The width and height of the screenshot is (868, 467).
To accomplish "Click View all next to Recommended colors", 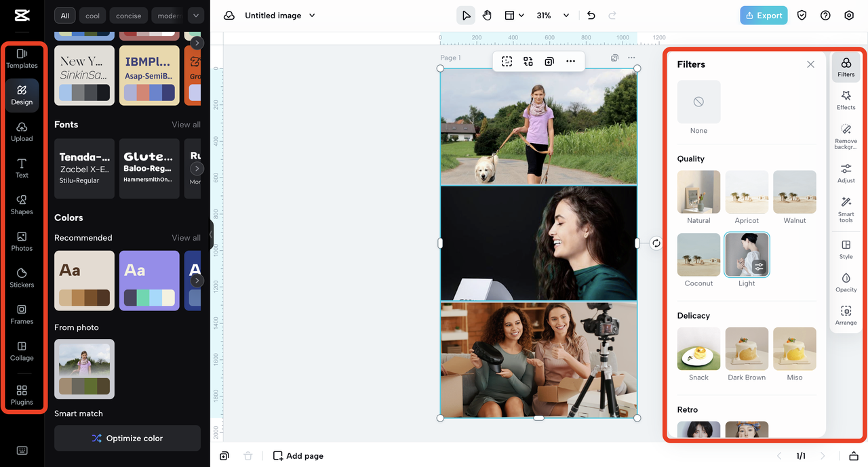I will 186,238.
